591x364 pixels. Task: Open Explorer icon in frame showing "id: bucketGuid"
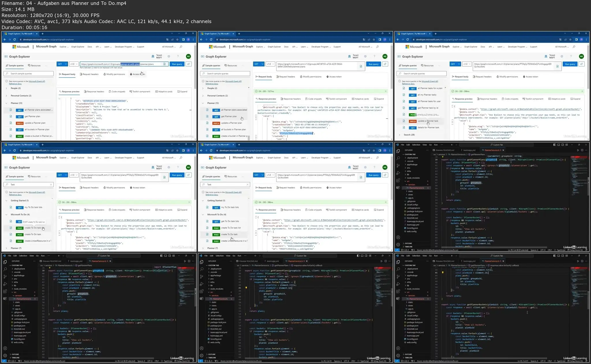pos(398,262)
